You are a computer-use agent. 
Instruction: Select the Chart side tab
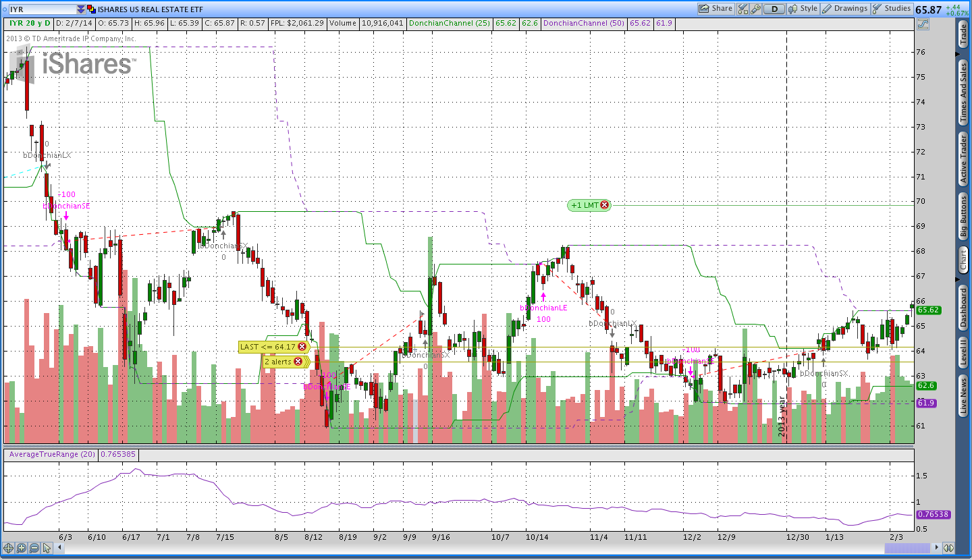click(x=964, y=260)
